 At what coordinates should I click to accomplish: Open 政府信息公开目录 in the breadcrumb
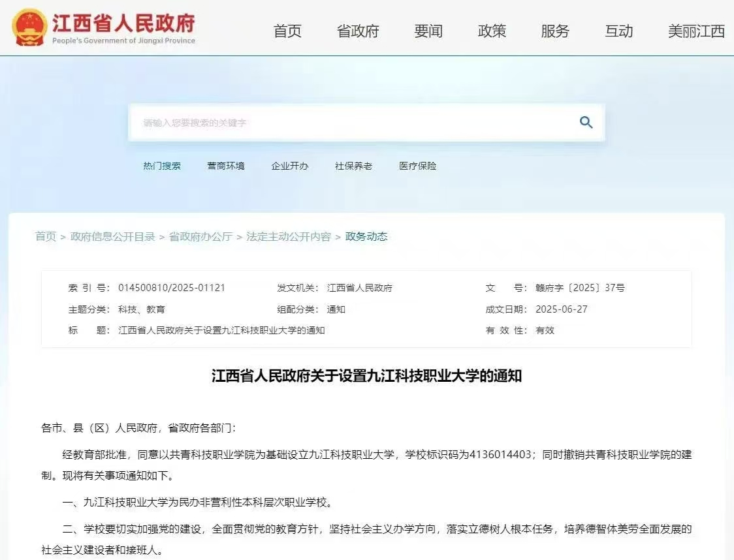[x=112, y=238]
